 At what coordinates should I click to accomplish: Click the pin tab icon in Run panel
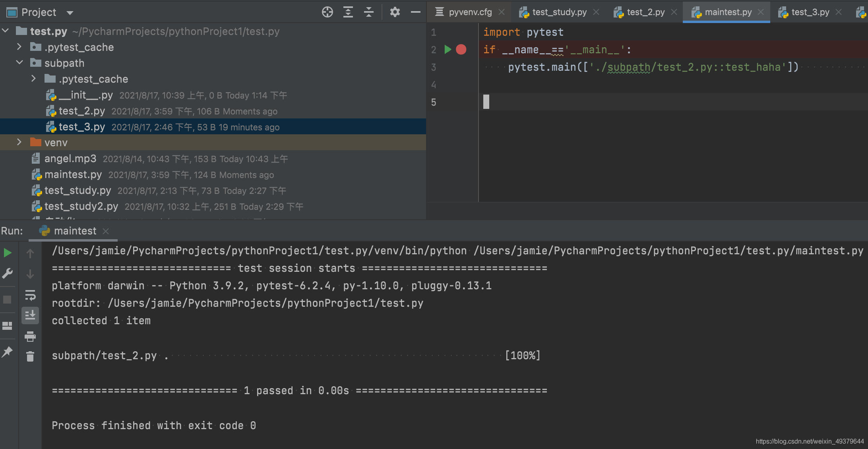(8, 352)
